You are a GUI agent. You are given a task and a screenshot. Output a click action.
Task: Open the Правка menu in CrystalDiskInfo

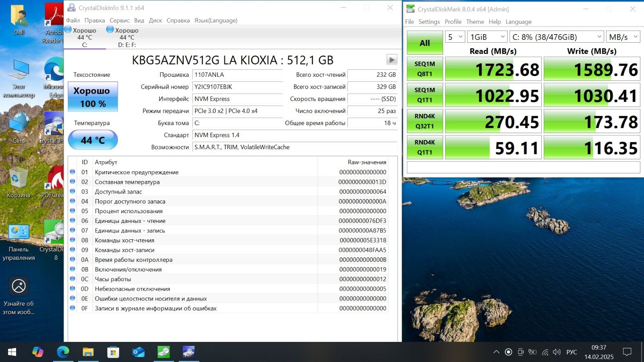[x=95, y=21]
